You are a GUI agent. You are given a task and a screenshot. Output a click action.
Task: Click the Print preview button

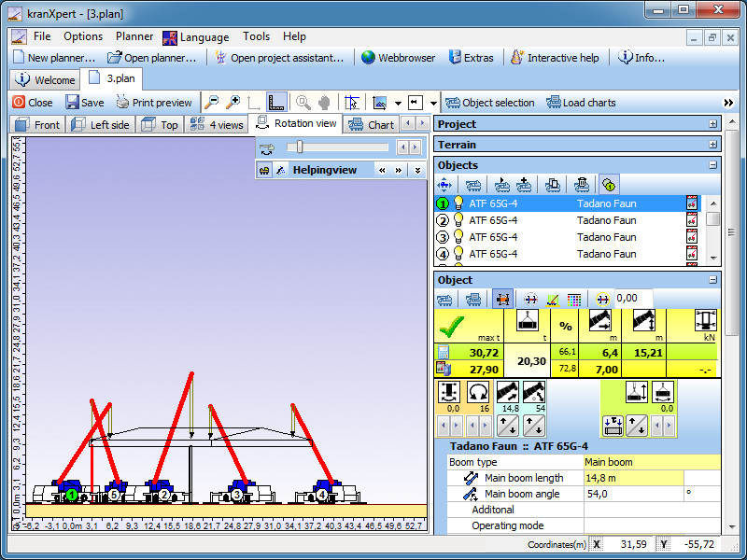[x=154, y=103]
